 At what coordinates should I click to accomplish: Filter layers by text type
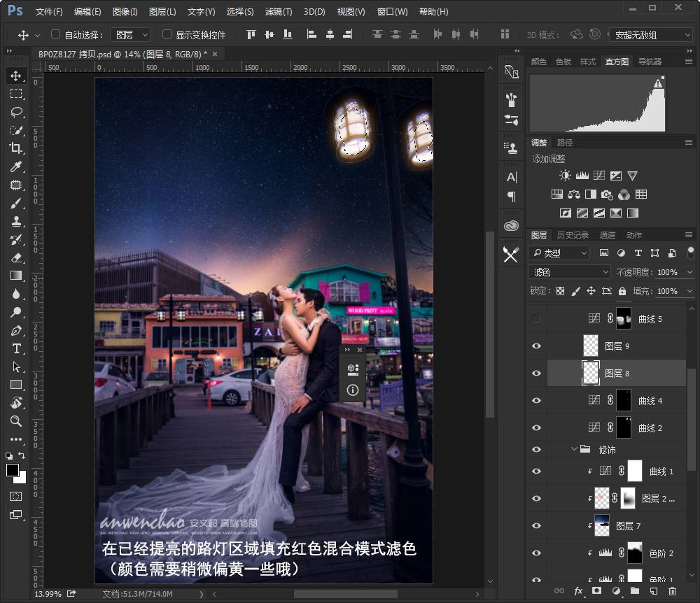point(638,253)
